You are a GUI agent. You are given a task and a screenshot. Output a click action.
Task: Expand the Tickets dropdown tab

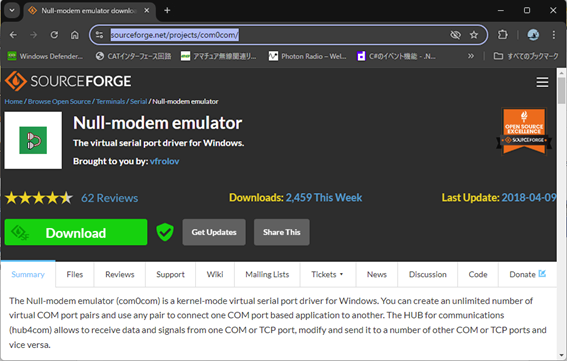tap(327, 275)
